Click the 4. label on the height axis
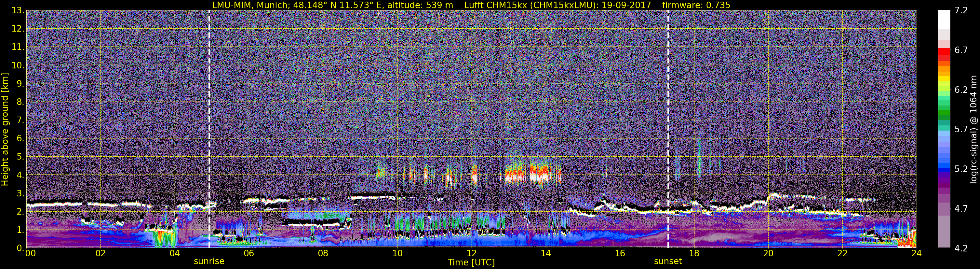This screenshot has width=980, height=269. tap(20, 175)
